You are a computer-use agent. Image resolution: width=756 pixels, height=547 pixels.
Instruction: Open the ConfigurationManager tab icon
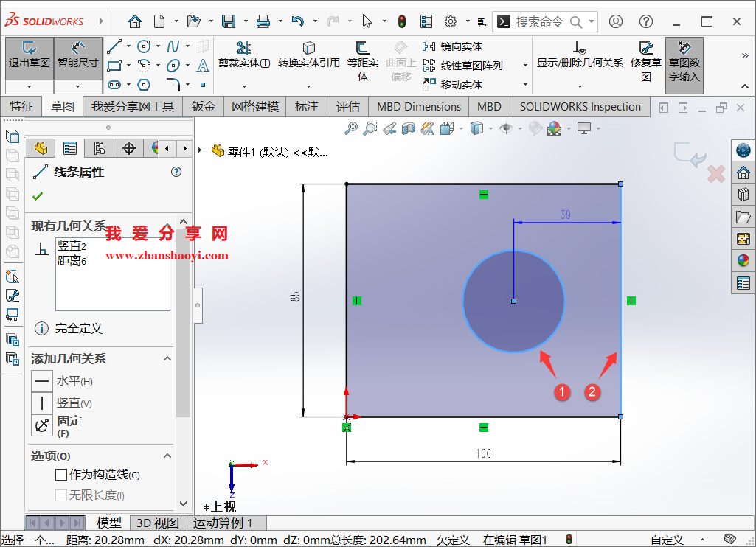(100, 148)
